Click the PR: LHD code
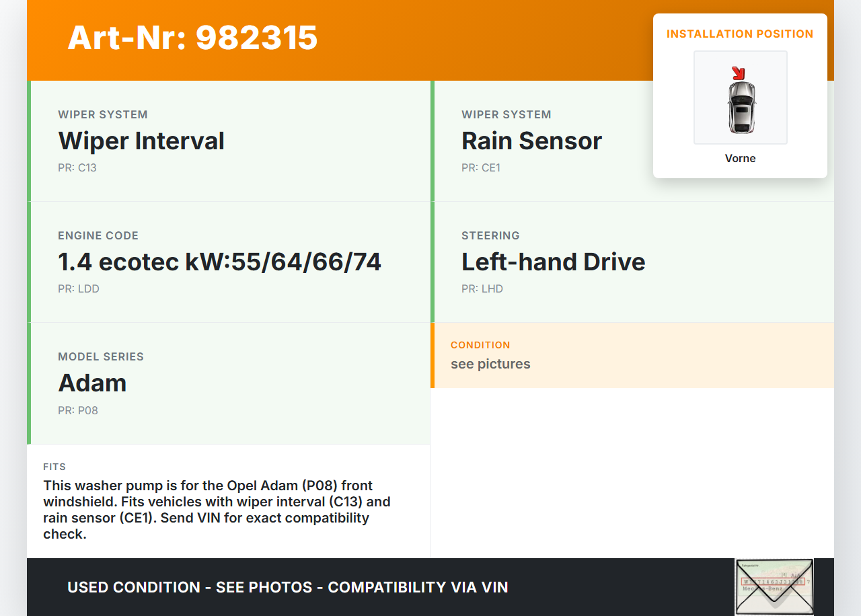The image size is (861, 616). point(482,289)
